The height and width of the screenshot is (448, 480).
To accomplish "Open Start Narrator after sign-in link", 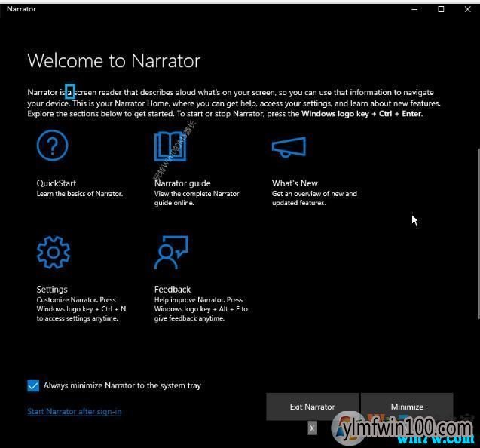I will 75,412.
